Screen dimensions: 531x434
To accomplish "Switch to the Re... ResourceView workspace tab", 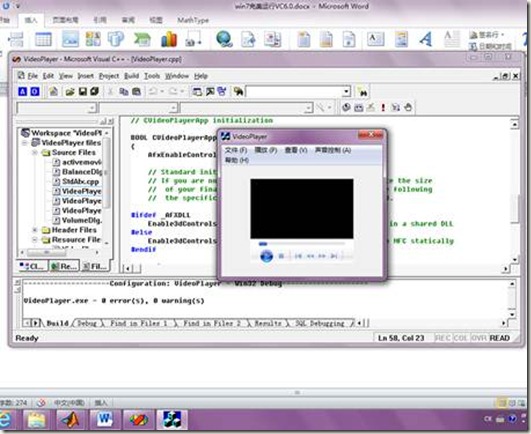I will coord(64,266).
